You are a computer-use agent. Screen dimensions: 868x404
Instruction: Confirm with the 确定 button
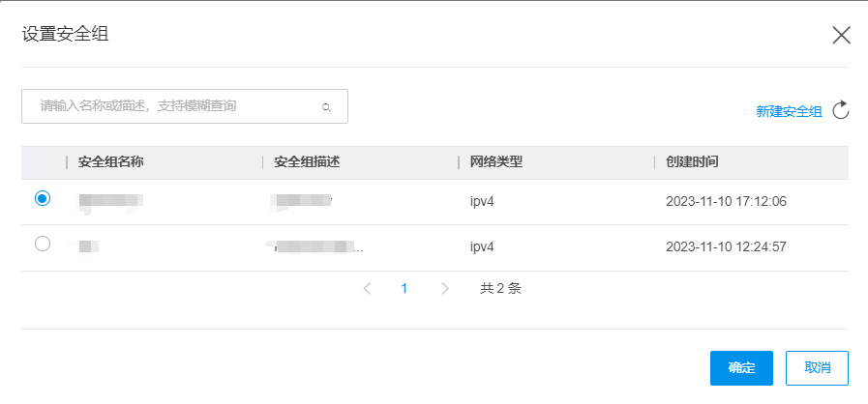click(x=741, y=368)
